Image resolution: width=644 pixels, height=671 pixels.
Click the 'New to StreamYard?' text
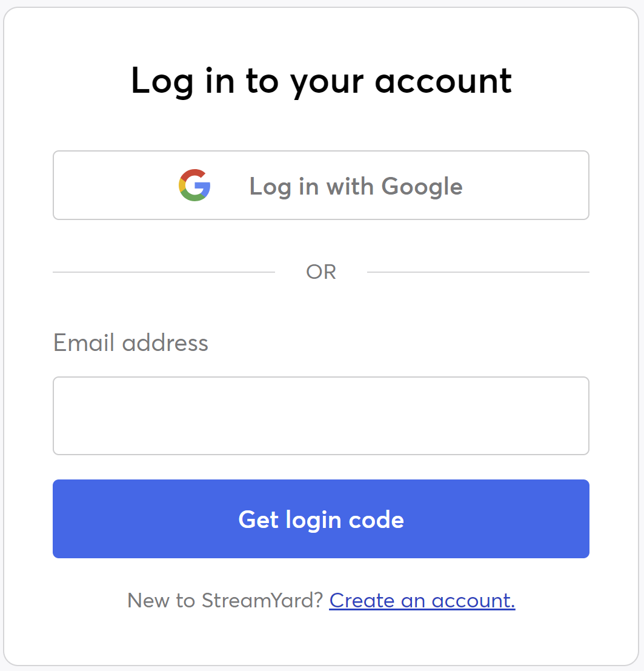(225, 601)
